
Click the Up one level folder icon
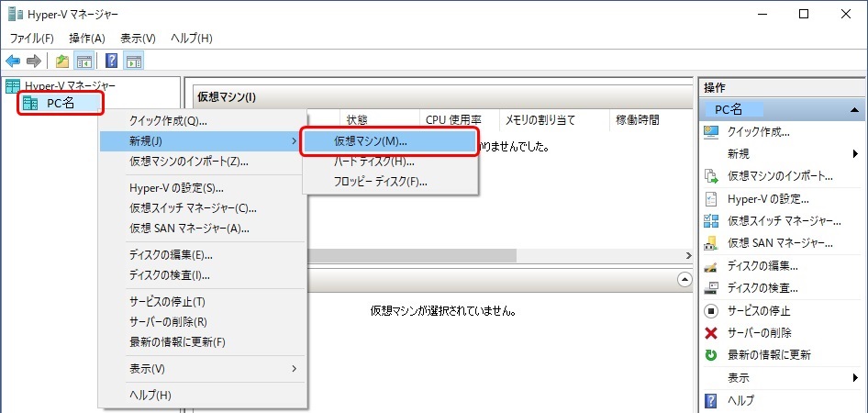pos(62,61)
